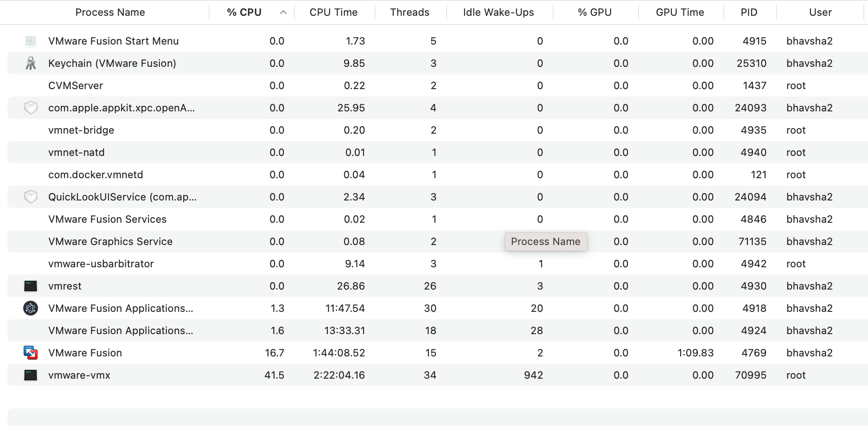
Task: Sort processes by the PID column
Action: [749, 13]
